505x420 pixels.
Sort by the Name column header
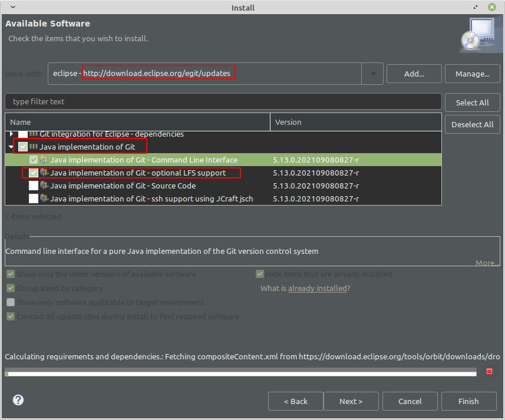point(137,123)
